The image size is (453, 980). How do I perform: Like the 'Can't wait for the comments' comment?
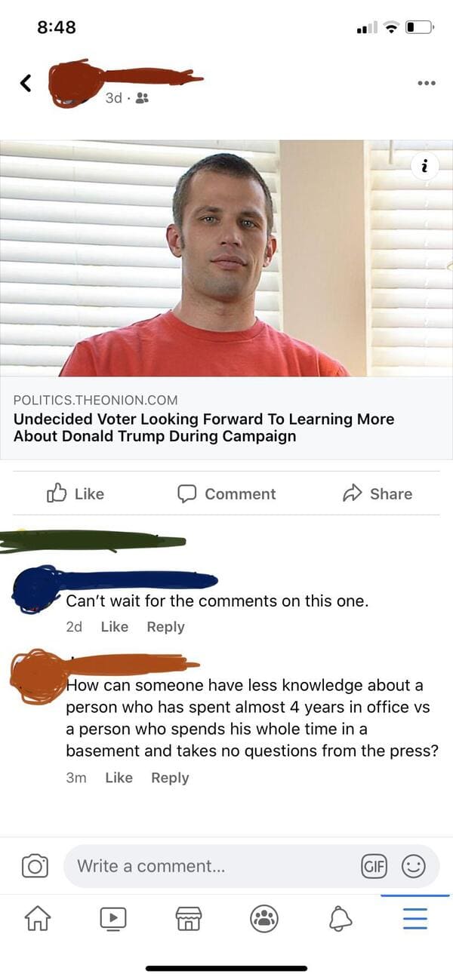(x=114, y=626)
